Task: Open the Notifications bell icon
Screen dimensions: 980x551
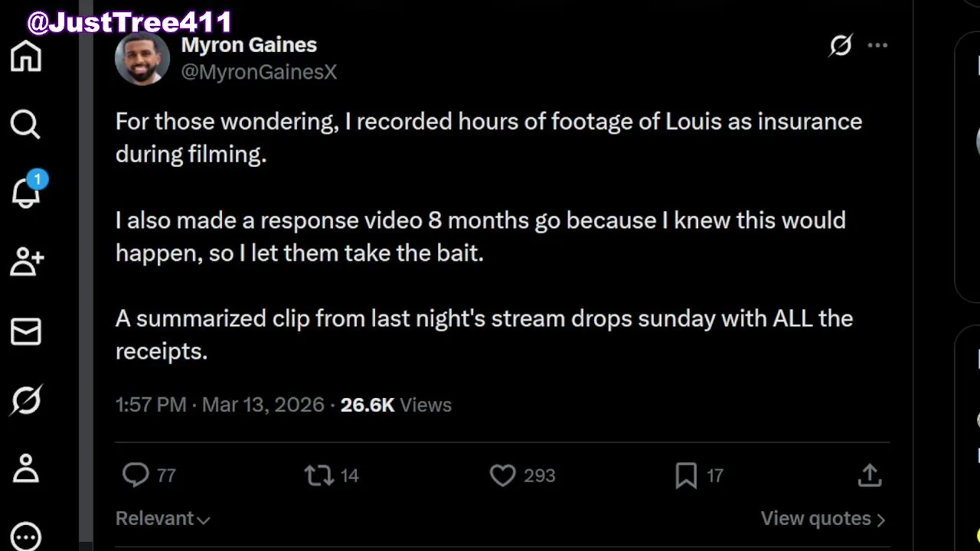Action: coord(26,193)
